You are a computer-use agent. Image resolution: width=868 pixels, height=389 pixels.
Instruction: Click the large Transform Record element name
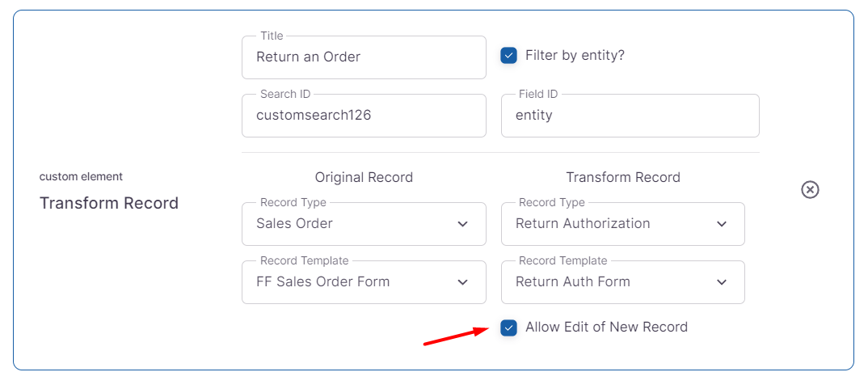coord(109,203)
